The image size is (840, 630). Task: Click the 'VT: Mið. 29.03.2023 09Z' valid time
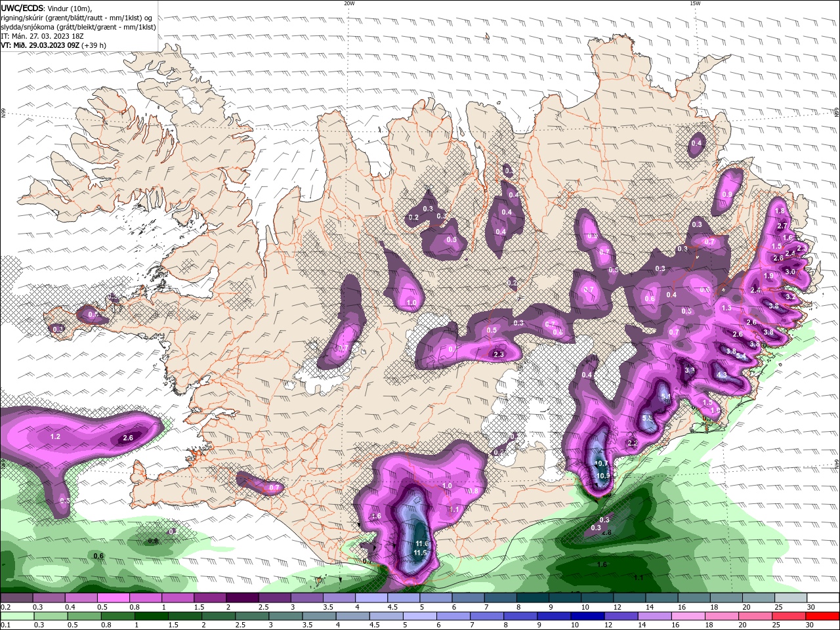40,45
